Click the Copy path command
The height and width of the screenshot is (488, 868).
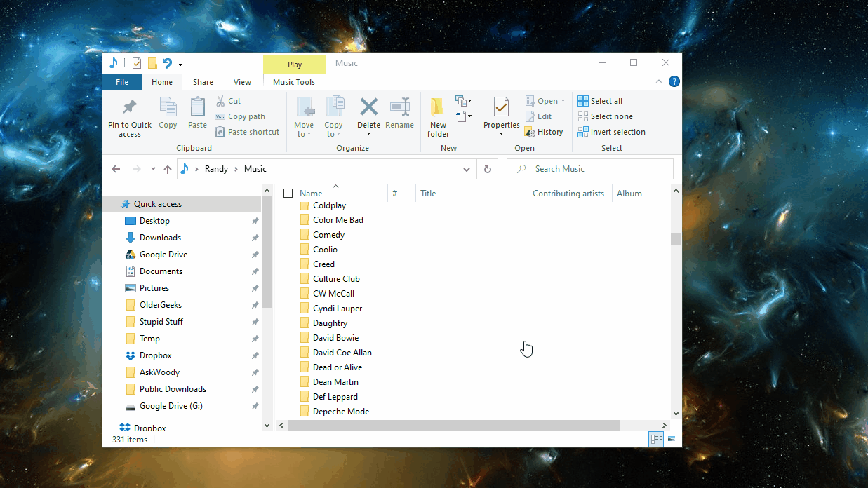[240, 116]
